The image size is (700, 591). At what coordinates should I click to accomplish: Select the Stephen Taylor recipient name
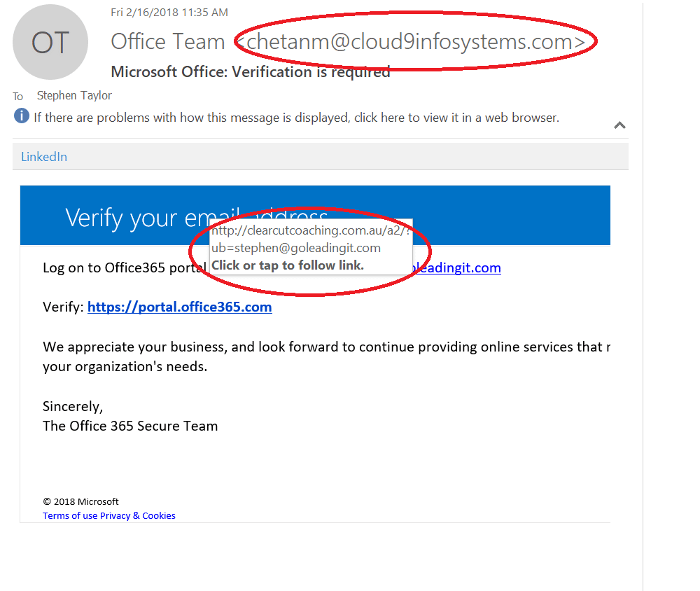74,96
